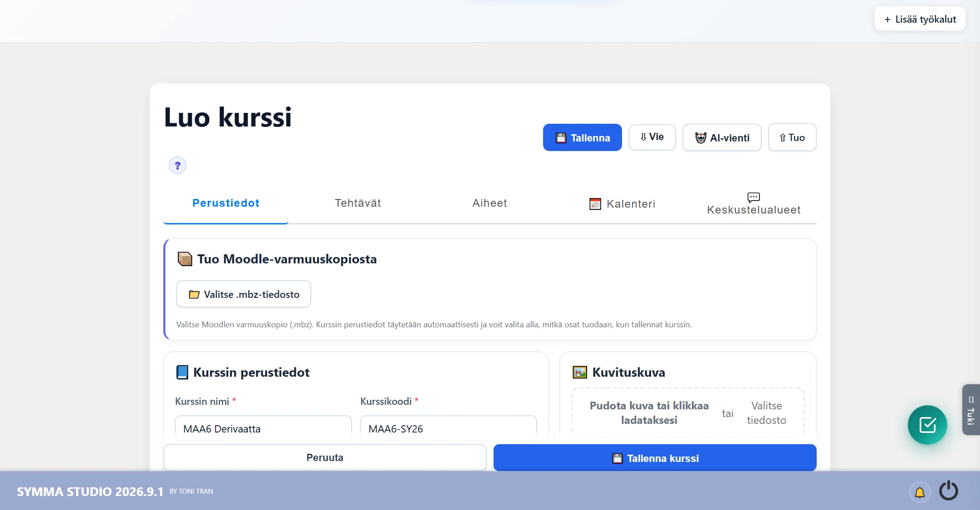The width and height of the screenshot is (980, 510).
Task: Click the AI-vienti robot button
Action: (722, 137)
